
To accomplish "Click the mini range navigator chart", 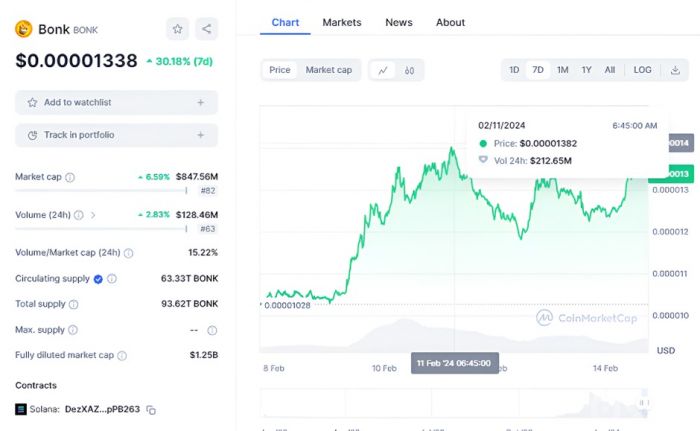I will tap(453, 403).
